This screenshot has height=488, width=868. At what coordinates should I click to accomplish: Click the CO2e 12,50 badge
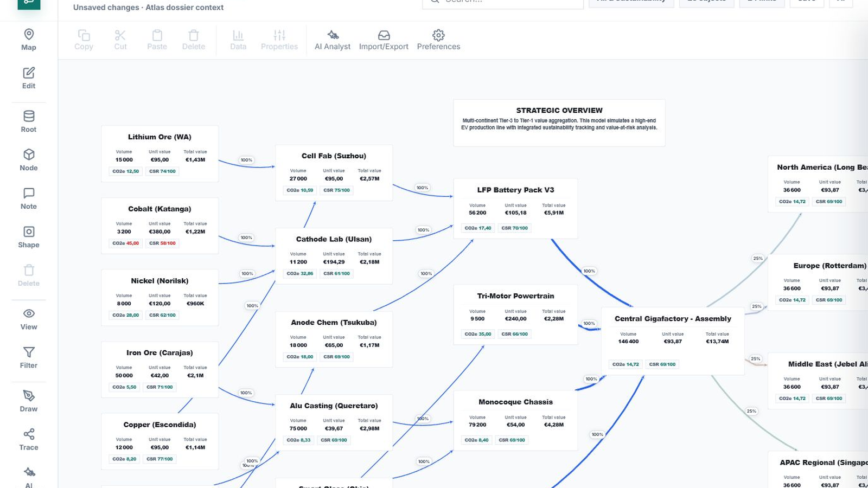click(x=125, y=171)
